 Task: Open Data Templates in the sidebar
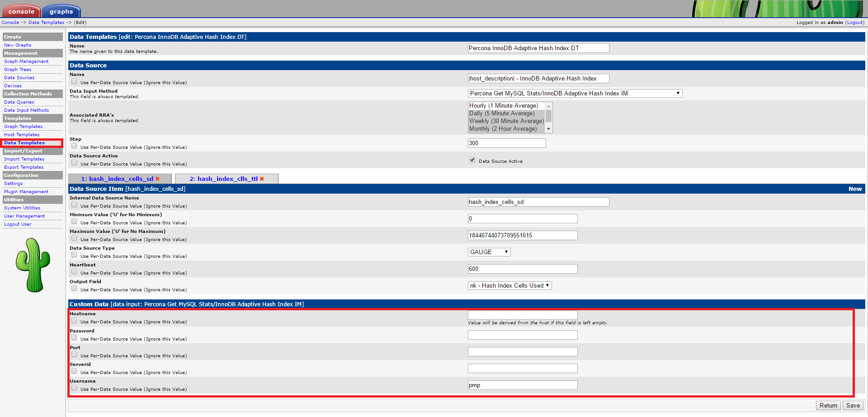point(24,143)
